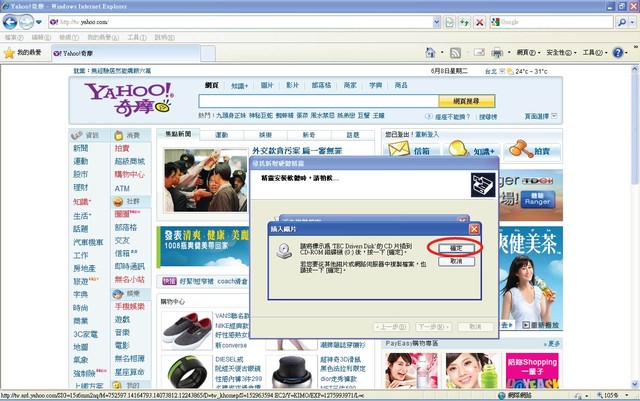Screen dimensions: 640x401
Task: Open the 工具 command bar menu
Action: point(595,52)
